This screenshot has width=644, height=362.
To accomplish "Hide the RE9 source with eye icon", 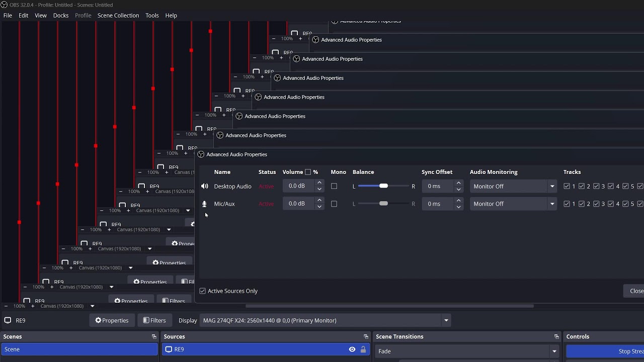I will coord(352,349).
